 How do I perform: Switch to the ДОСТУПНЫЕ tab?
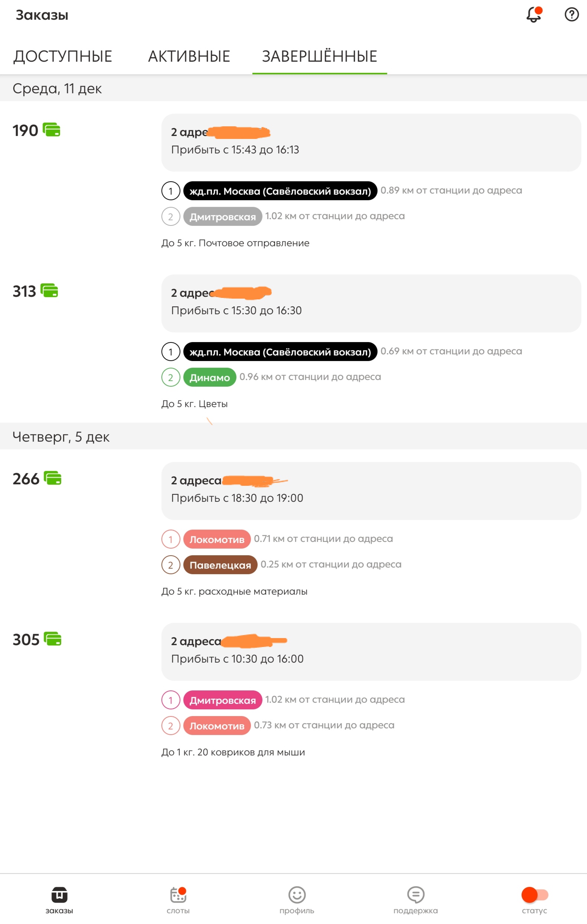coord(62,56)
